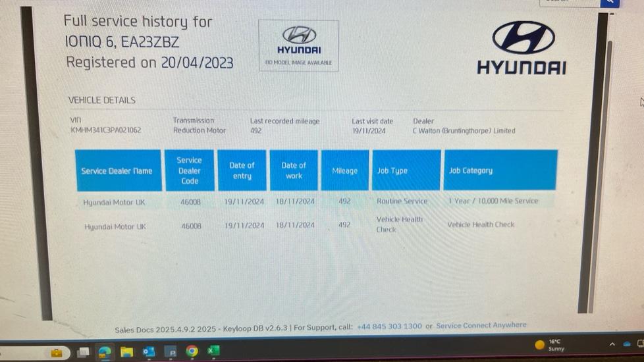
Task: Click the VEHICLE DETAILS section heading
Action: 102,100
